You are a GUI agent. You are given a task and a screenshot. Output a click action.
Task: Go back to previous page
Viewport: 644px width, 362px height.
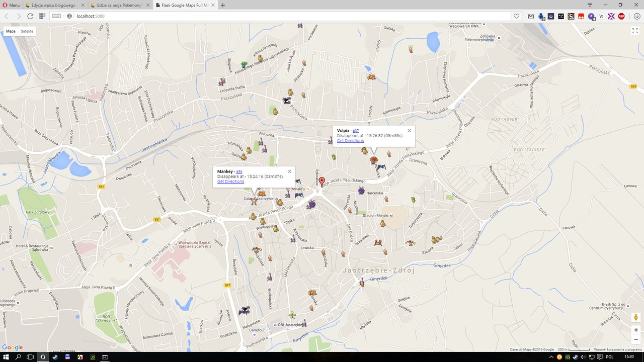tap(7, 16)
